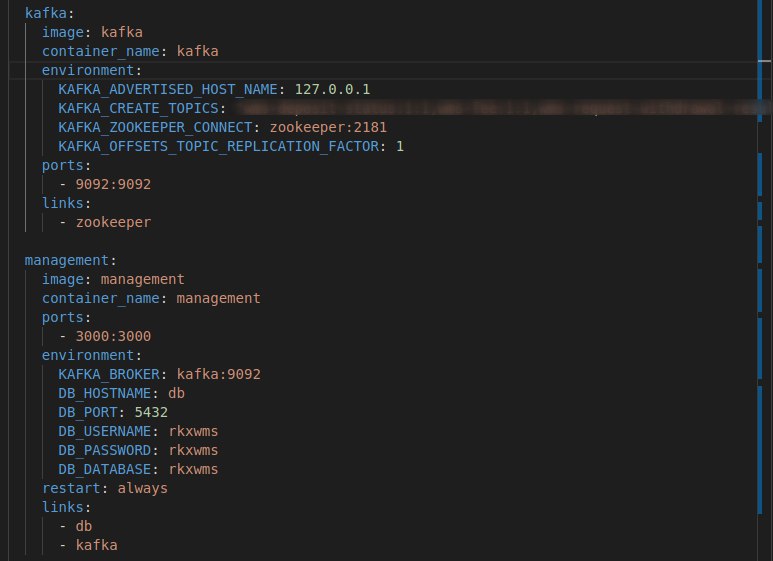Click the KAFKA_BROKER key
Screen dimensions: 773x561
pyautogui.click(x=109, y=374)
